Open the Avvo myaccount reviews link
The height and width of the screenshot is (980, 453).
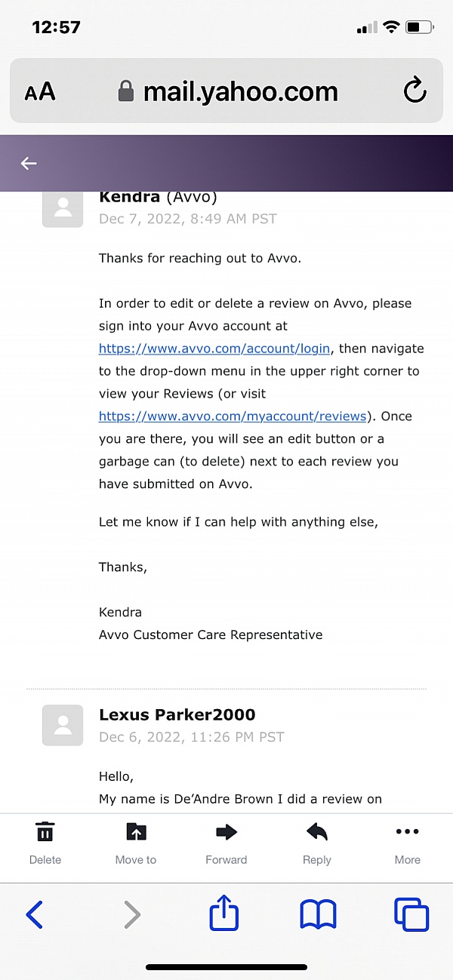[x=233, y=416]
